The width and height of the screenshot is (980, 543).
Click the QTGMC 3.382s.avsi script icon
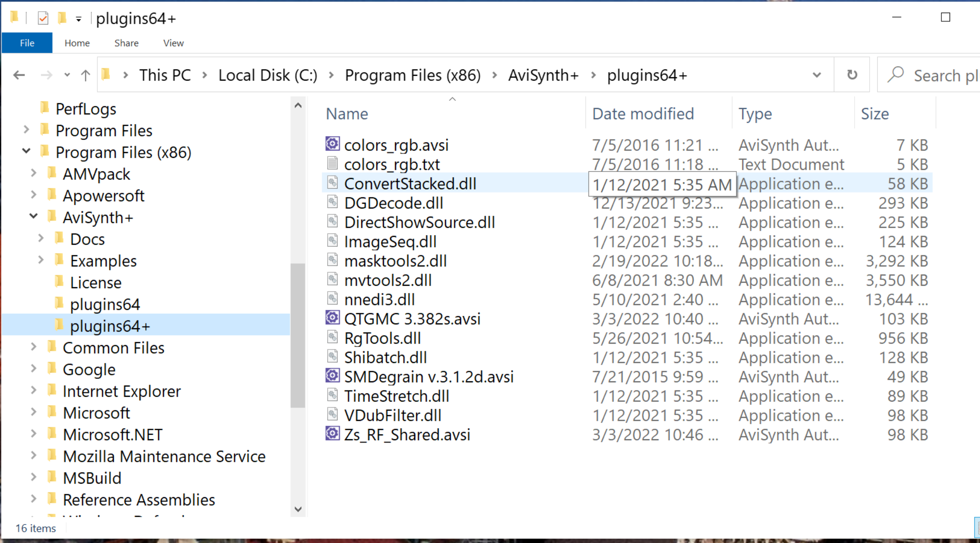pyautogui.click(x=332, y=318)
